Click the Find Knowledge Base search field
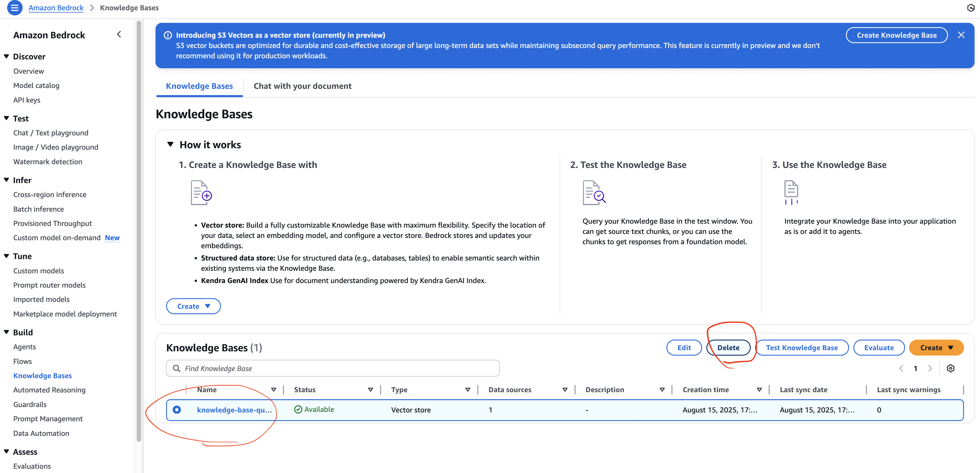The height and width of the screenshot is (473, 980). pyautogui.click(x=338, y=368)
